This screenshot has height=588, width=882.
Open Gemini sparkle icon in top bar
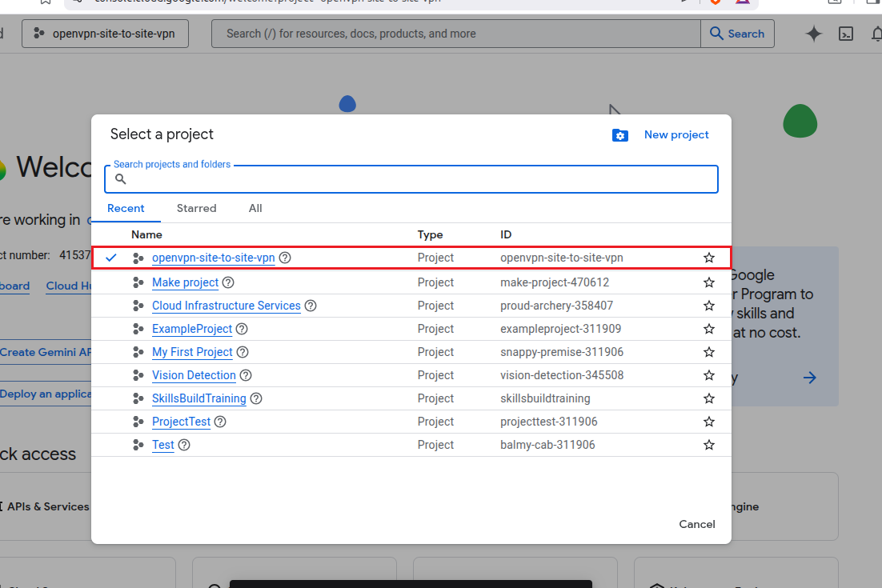813,34
